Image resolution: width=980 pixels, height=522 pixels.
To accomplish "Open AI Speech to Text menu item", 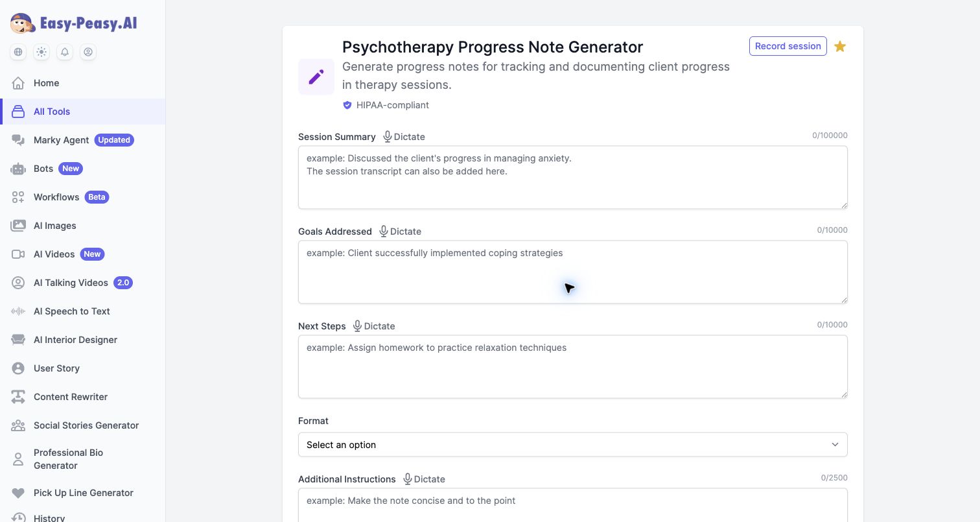I will tap(83, 311).
